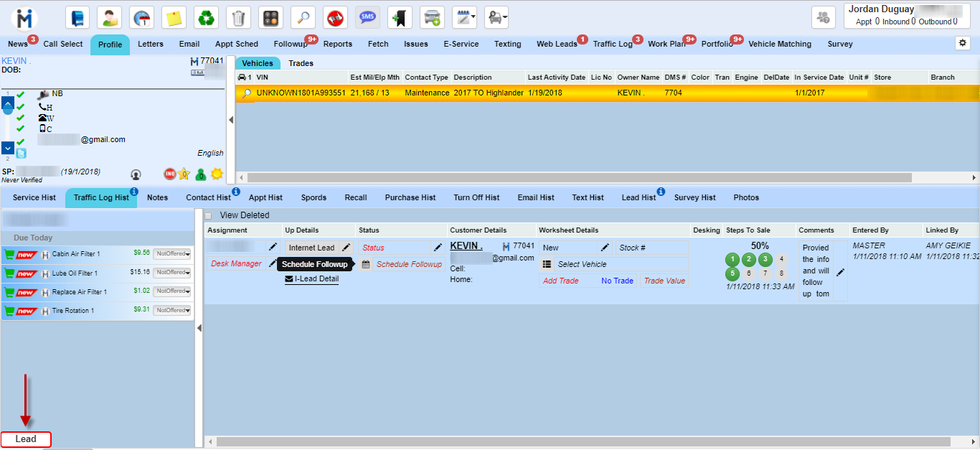Click the pencil icon beside Comments text
980x450 pixels.
click(x=840, y=272)
